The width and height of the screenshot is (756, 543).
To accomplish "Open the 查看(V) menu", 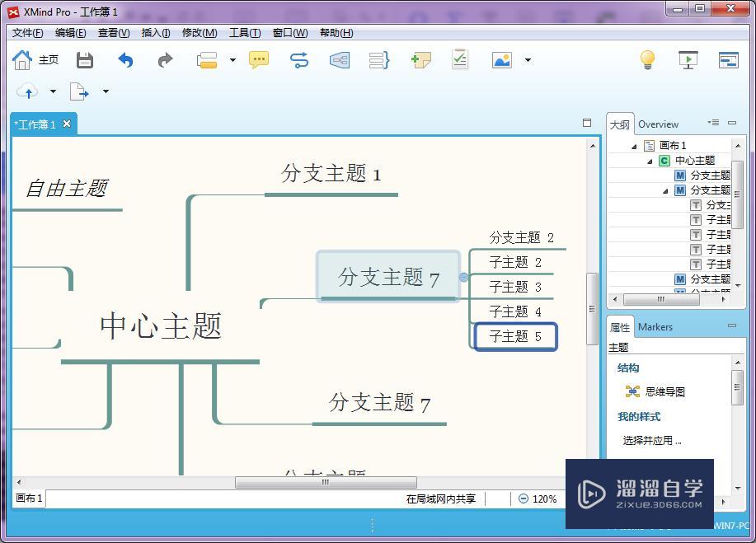I will click(x=114, y=33).
